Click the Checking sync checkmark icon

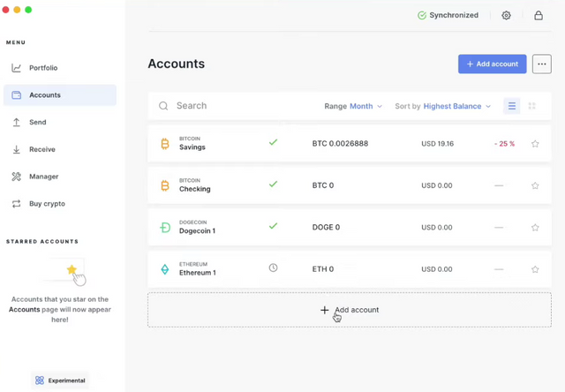point(273,185)
